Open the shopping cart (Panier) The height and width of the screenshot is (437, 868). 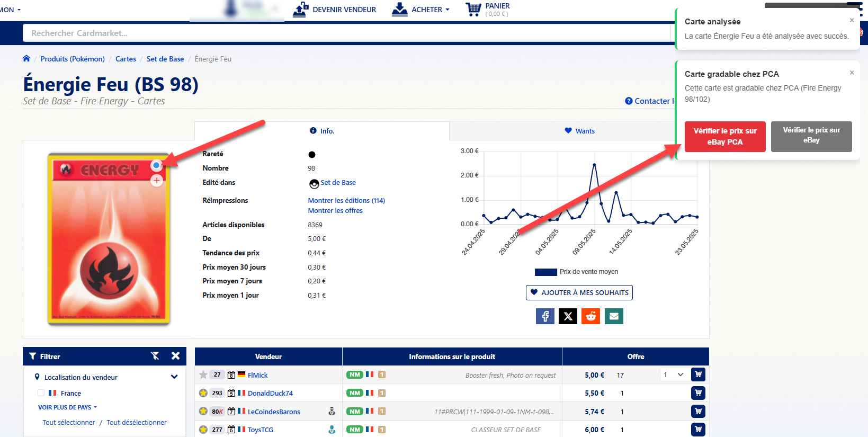487,10
